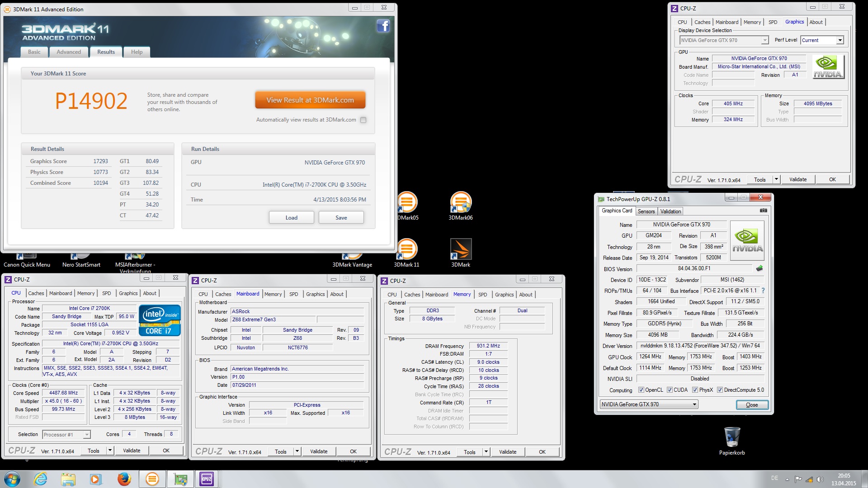Switch to the 3DMark 11 taskbar button

[152, 479]
